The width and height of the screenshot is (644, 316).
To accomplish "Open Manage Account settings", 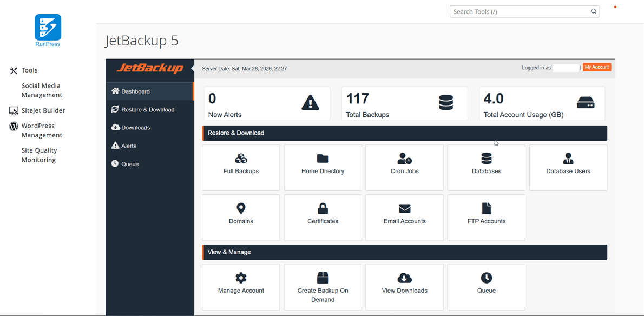I will click(241, 287).
